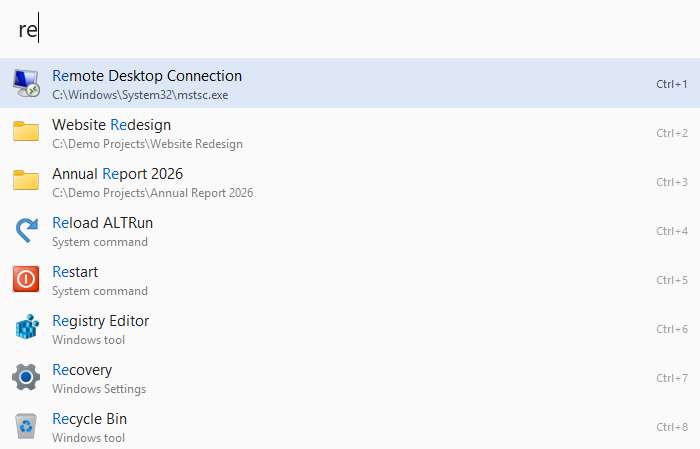Click the Ctrl+2 shortcut label

[x=672, y=133]
